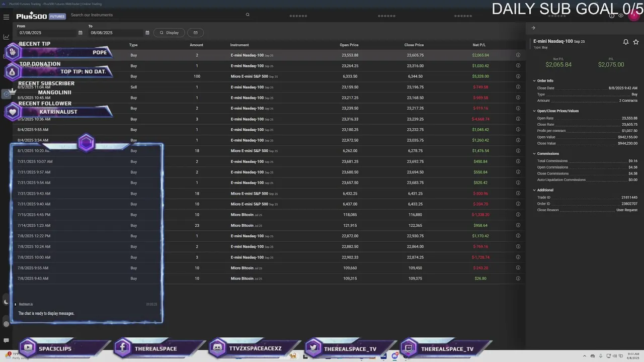The height and width of the screenshot is (362, 644).
Task: Click Net P/L value $2,065.84 in details panel
Action: [558, 64]
